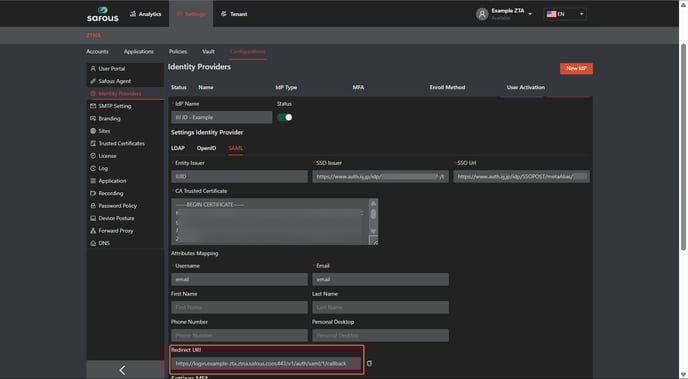Screen dimensions: 688x379
Task: Click the License check icon
Action: coord(93,156)
